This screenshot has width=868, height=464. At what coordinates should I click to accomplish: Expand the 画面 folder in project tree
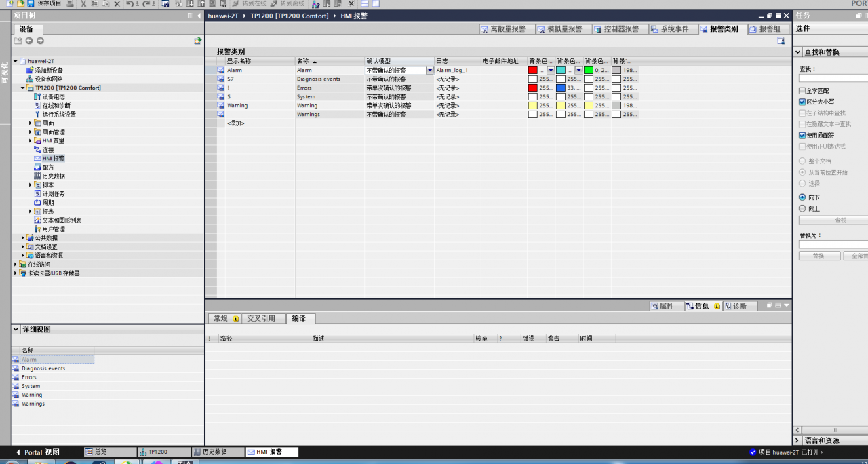click(x=31, y=123)
